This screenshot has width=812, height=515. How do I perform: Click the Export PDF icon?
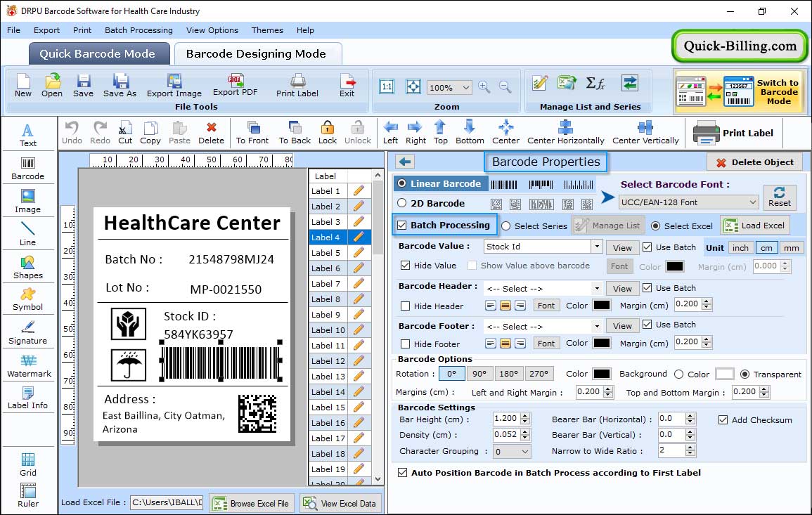(235, 86)
